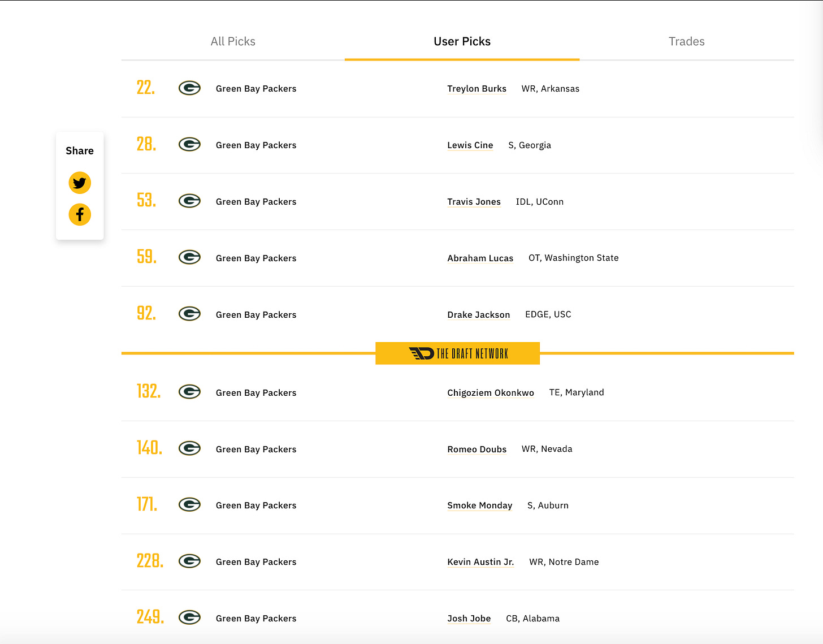The image size is (823, 644).
Task: Open Kevin Austin Jr. player link
Action: tap(480, 562)
